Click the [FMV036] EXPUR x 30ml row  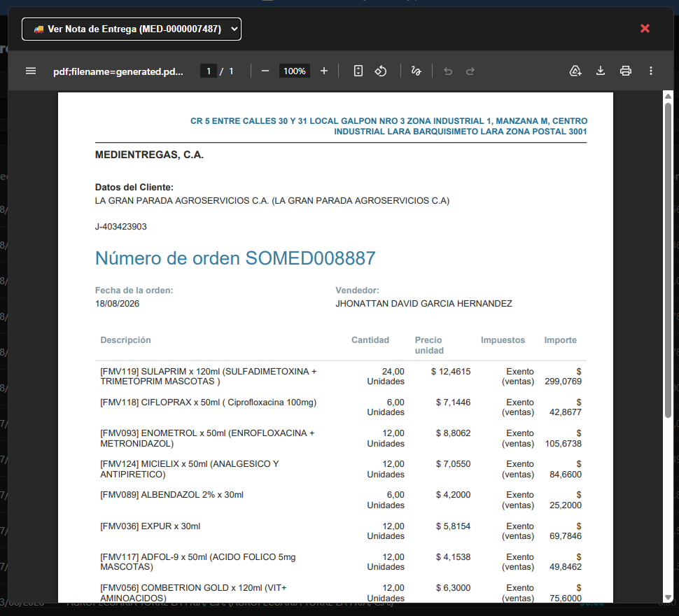click(x=341, y=531)
